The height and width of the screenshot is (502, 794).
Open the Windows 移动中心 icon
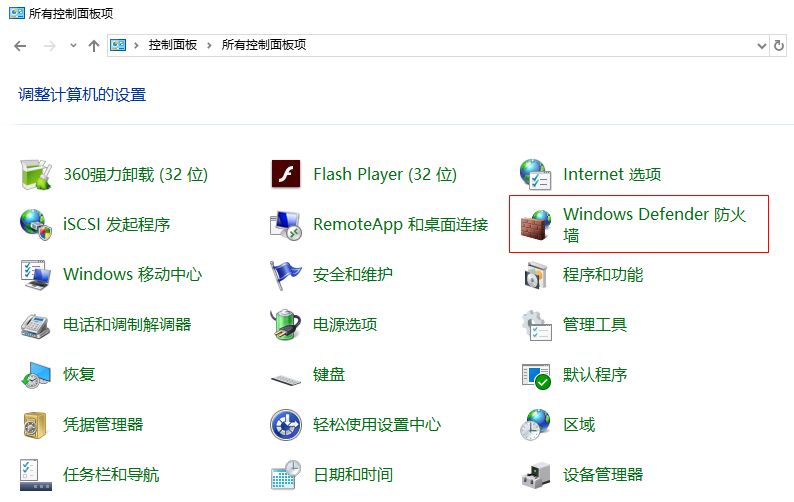coord(35,275)
